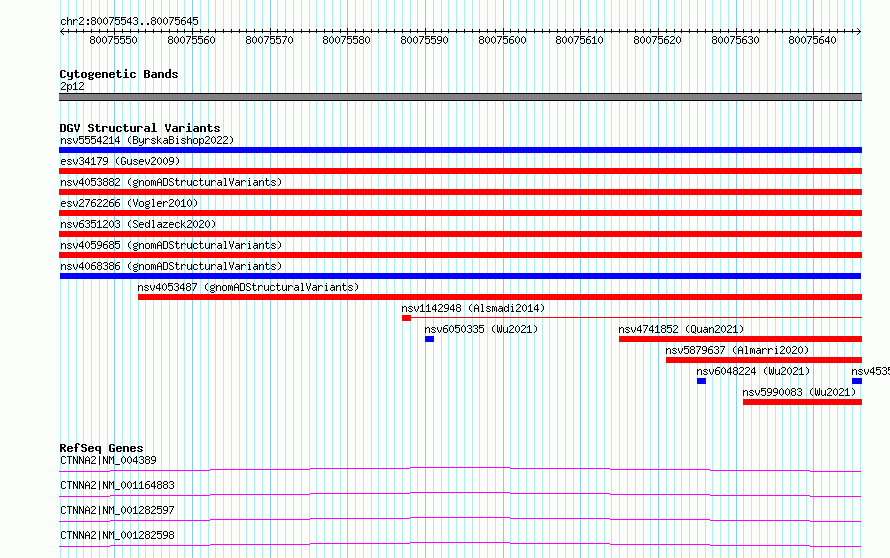Select the nsv5990083 (Wu2021) red bar
Viewport: 890px width, 558px height.
[x=803, y=402]
